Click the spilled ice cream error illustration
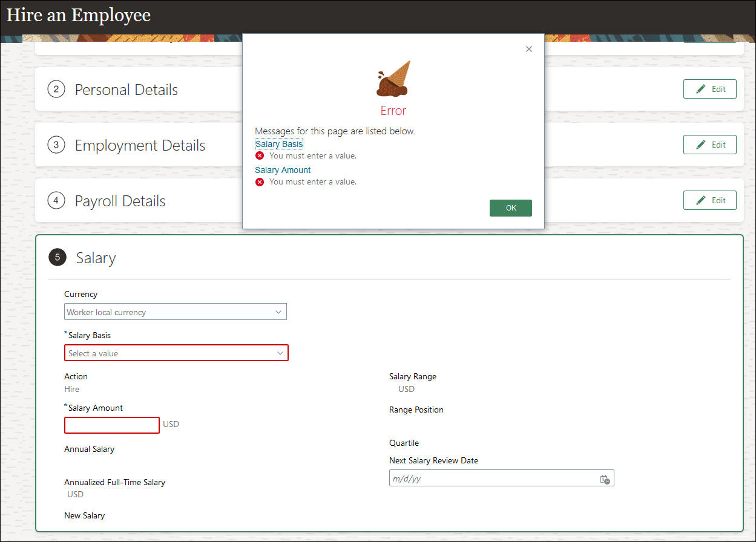 [393, 79]
